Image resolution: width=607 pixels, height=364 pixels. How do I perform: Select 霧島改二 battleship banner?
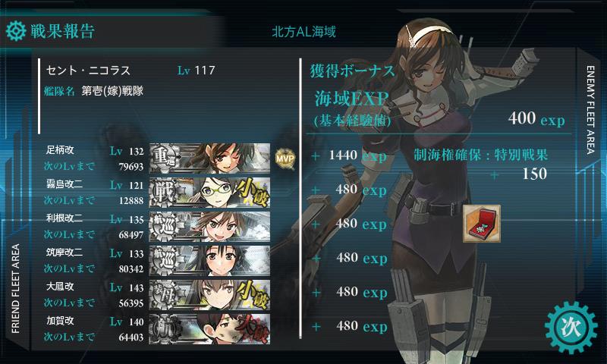click(x=210, y=193)
